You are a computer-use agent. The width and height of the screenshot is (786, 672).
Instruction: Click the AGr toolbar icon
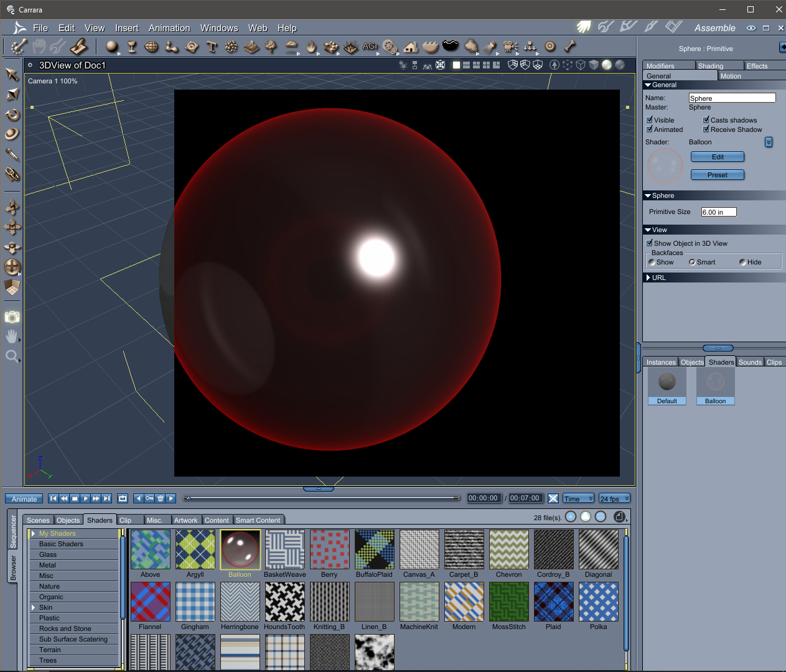(370, 46)
